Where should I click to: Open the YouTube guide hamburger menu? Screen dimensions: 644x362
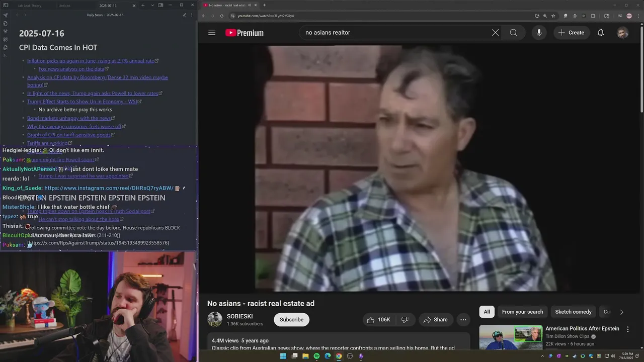pyautogui.click(x=212, y=33)
